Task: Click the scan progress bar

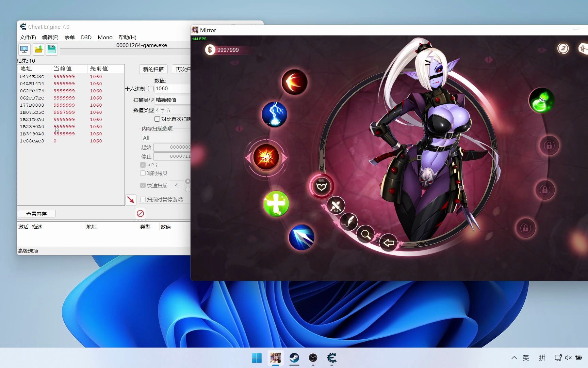Action: click(125, 52)
